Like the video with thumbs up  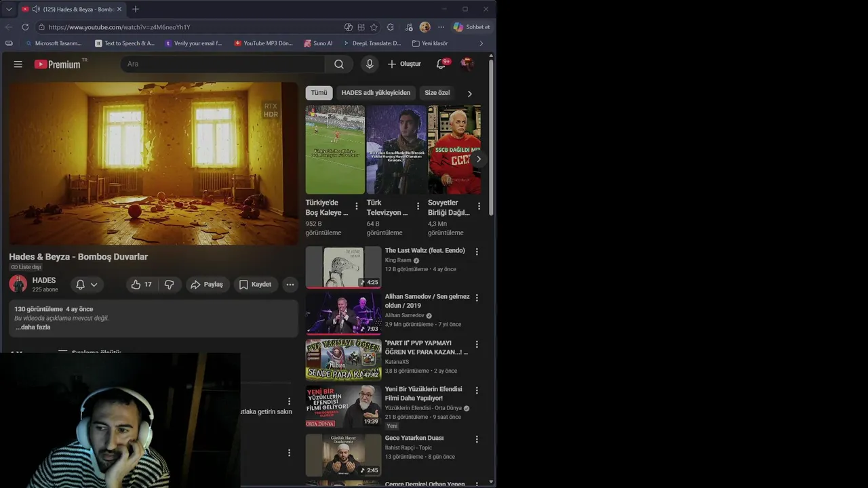pos(142,285)
